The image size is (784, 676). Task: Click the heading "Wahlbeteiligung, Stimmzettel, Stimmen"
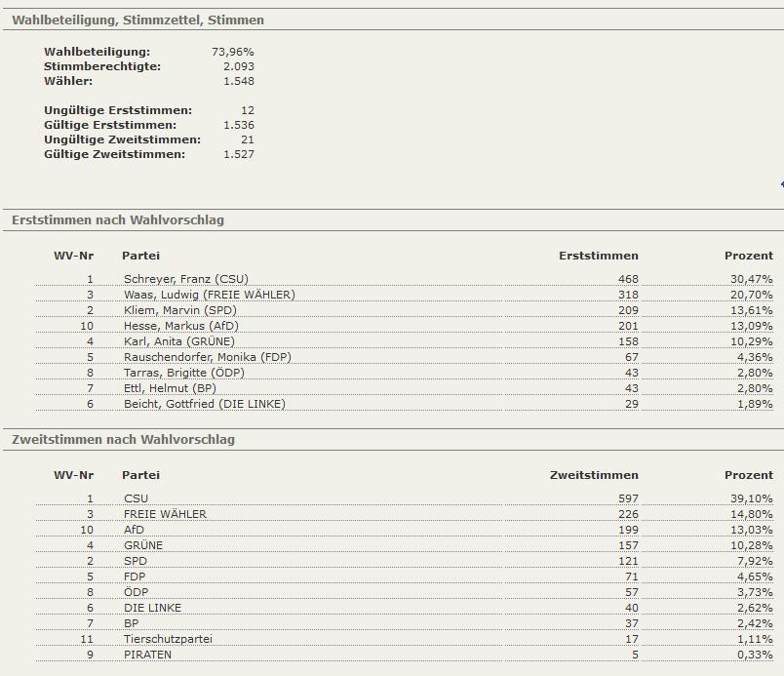[138, 20]
